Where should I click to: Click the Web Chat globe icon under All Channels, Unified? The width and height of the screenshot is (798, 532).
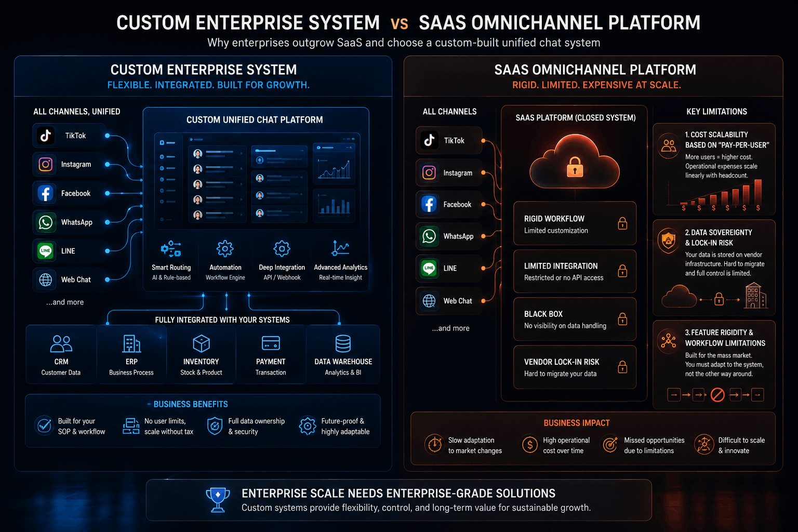point(46,280)
